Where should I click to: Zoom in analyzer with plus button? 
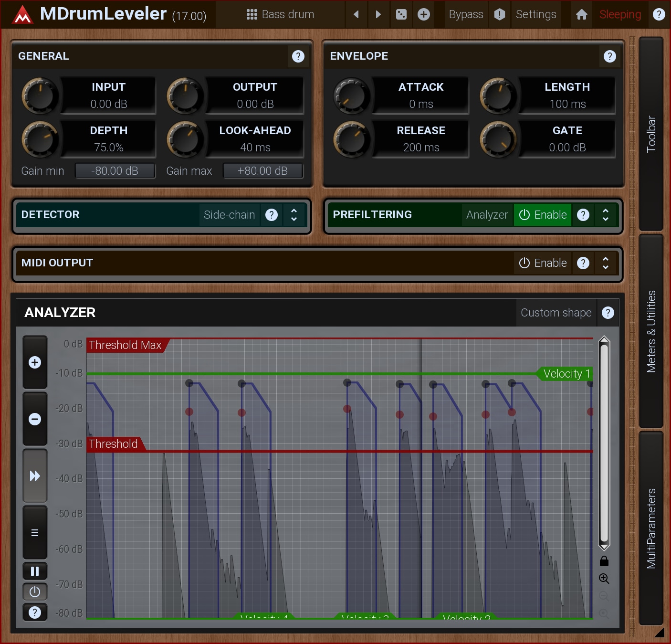click(x=35, y=362)
